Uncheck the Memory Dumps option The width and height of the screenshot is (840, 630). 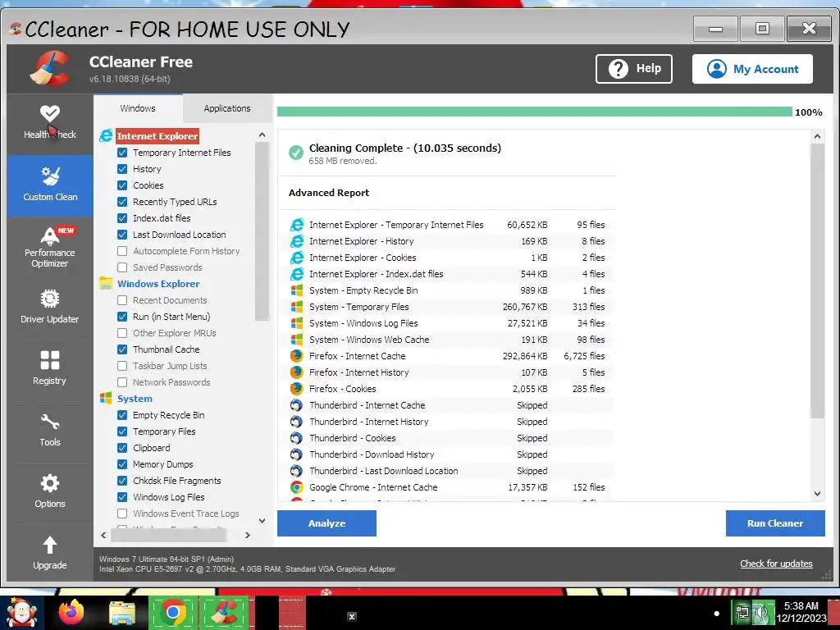(122, 464)
